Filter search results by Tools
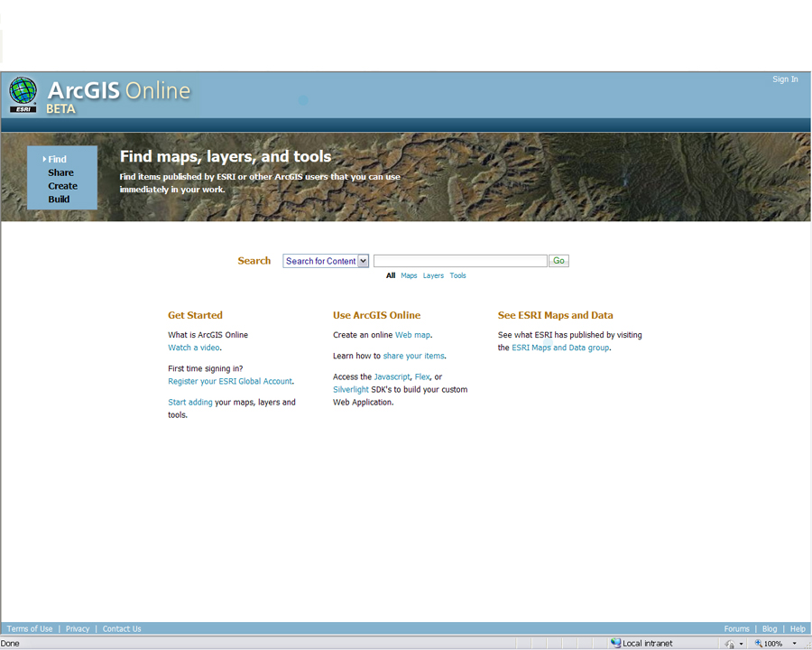 [457, 275]
